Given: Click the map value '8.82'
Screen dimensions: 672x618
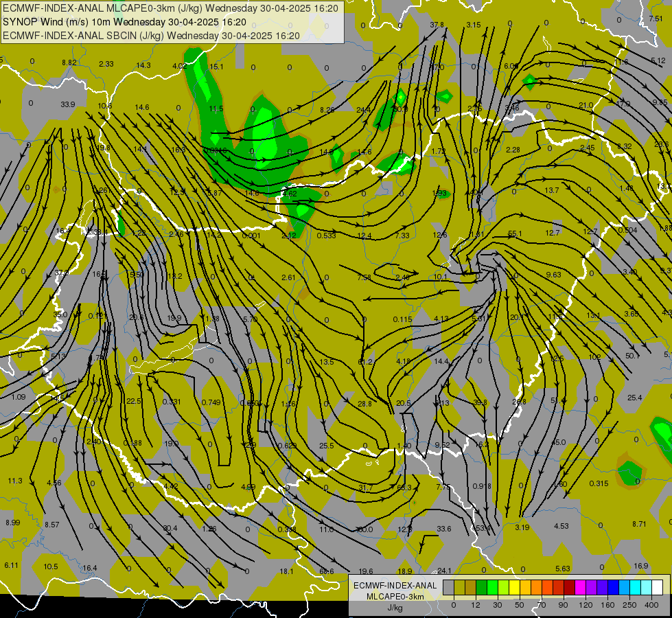Looking at the screenshot, I should 69,62.
